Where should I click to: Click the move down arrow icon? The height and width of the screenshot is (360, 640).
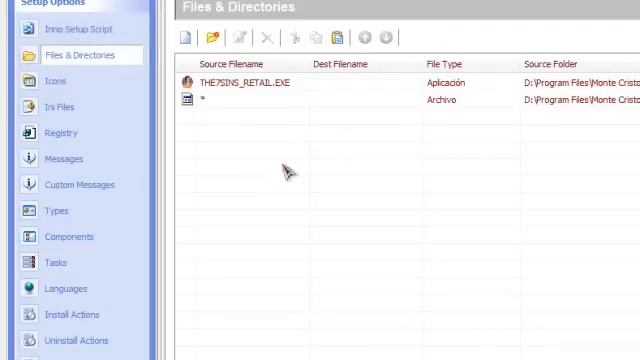coord(386,38)
